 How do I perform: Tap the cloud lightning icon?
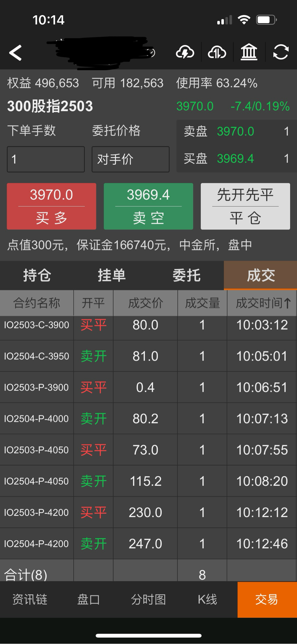(185, 53)
